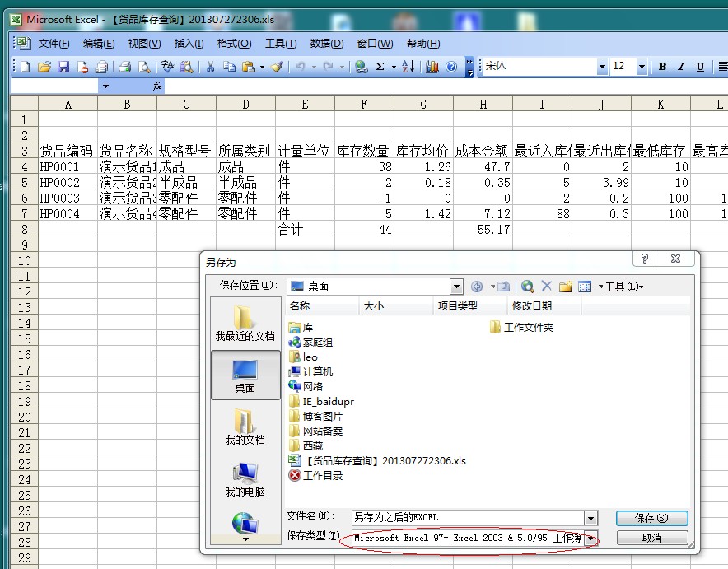Open the 工具(L) menu in the dialog
Screen dimensions: 728x569
pos(623,286)
